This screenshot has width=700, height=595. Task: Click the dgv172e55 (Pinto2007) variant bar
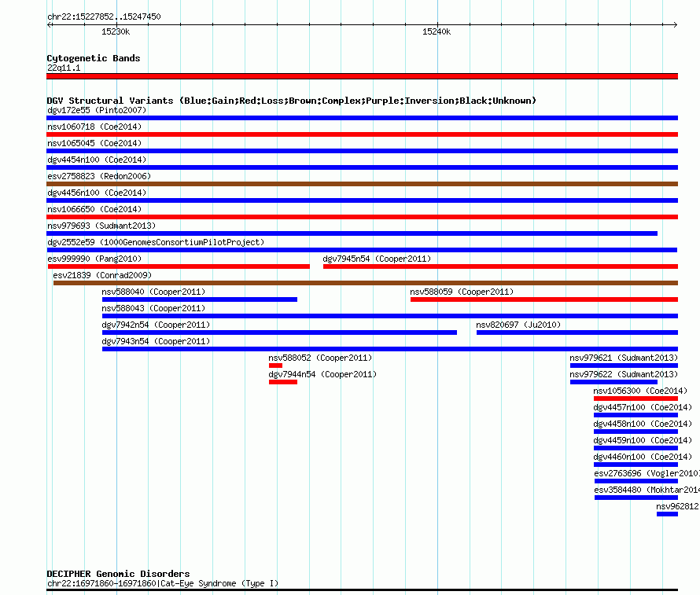click(362, 118)
